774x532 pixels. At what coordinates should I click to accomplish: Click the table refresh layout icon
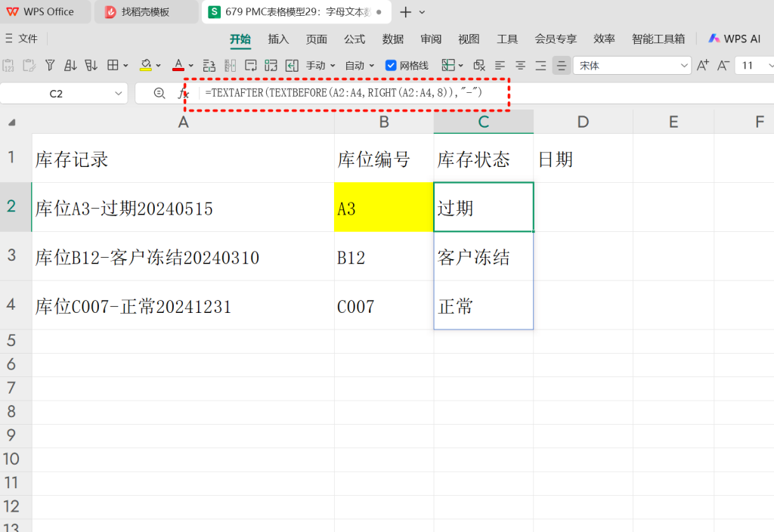[271, 65]
